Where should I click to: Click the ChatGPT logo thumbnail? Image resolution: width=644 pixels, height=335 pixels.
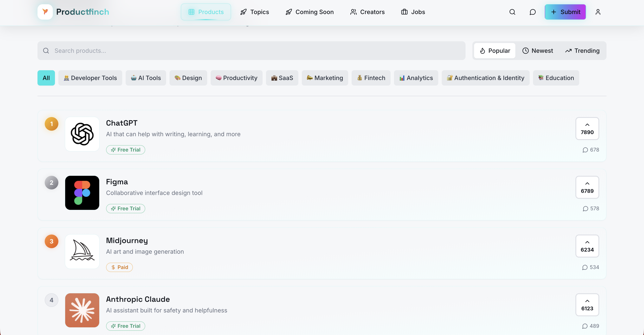82,134
